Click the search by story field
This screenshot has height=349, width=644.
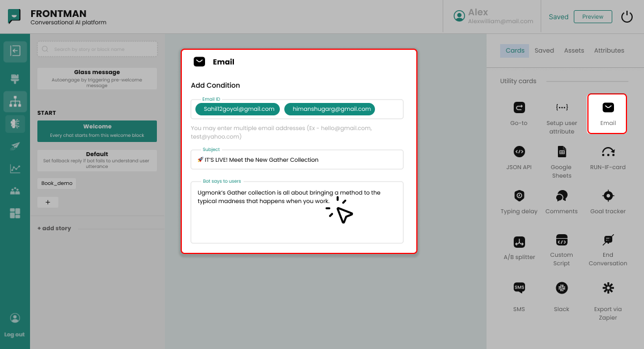[97, 49]
